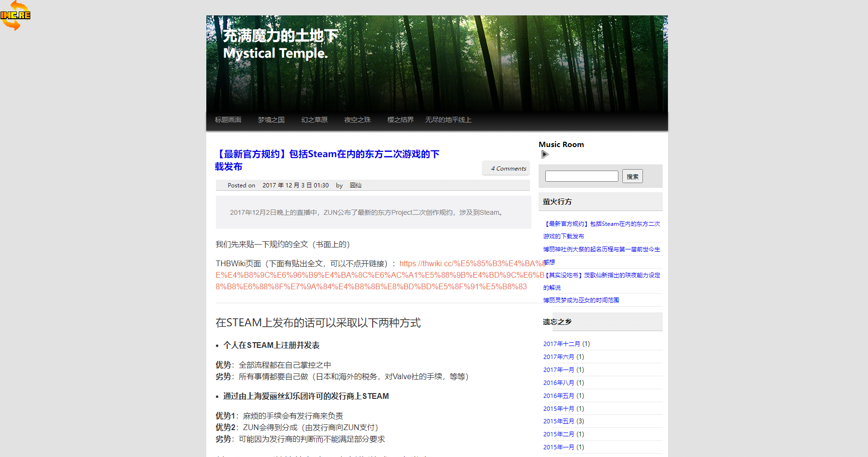Click the author name 囧仙
868x457 pixels.
tap(355, 185)
